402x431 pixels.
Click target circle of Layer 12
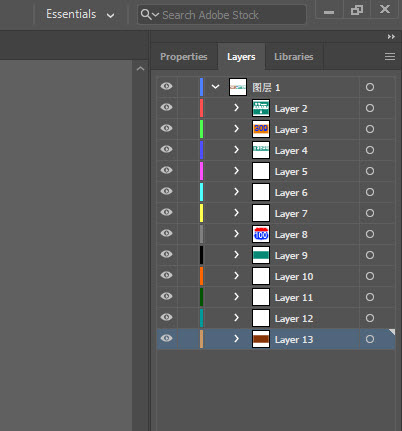click(x=370, y=318)
